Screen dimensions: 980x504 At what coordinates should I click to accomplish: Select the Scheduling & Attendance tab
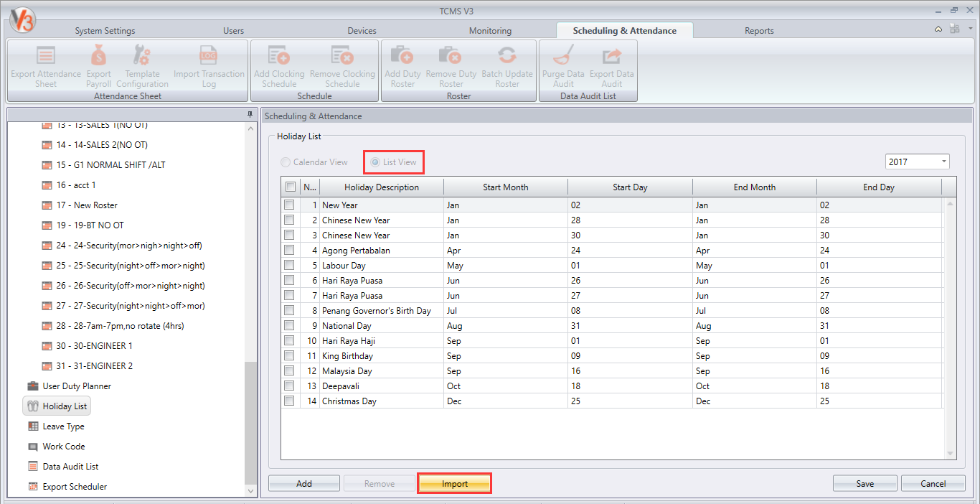click(x=624, y=31)
